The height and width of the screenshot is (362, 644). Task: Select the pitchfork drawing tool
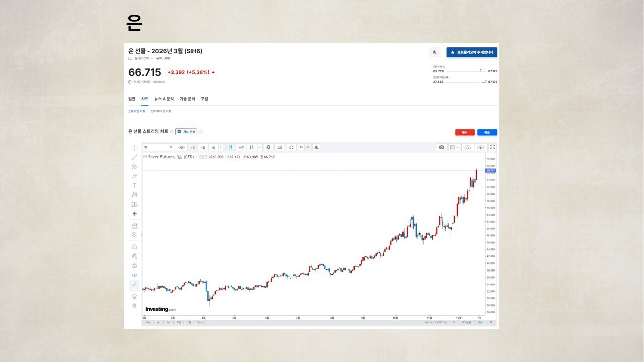pos(134,167)
